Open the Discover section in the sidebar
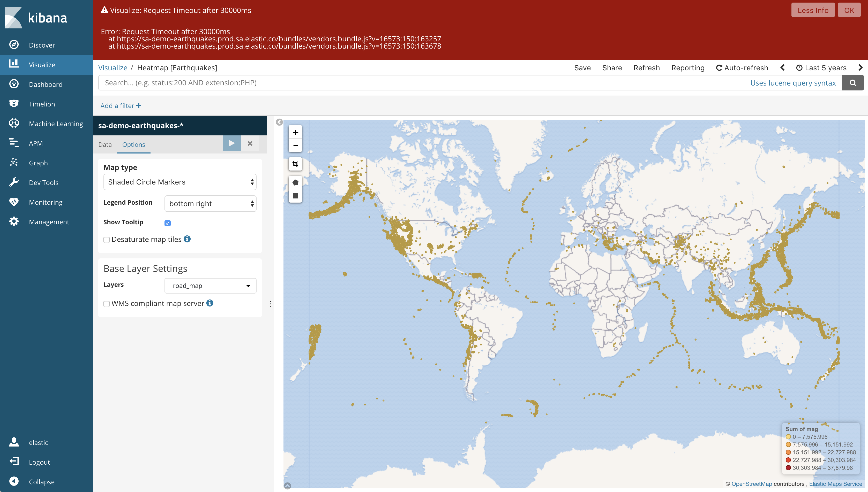The image size is (868, 492). pyautogui.click(x=42, y=45)
